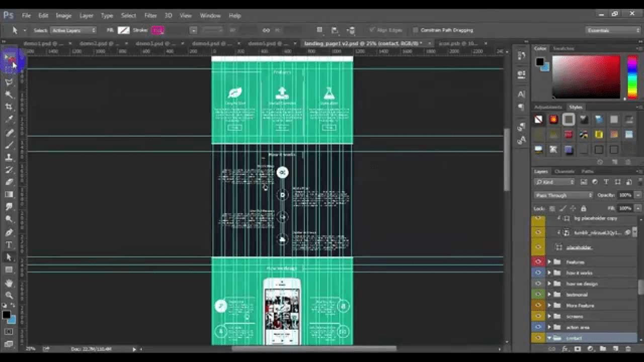The image size is (644, 362).
Task: Select the Clone Stamp tool
Action: coord(9,158)
